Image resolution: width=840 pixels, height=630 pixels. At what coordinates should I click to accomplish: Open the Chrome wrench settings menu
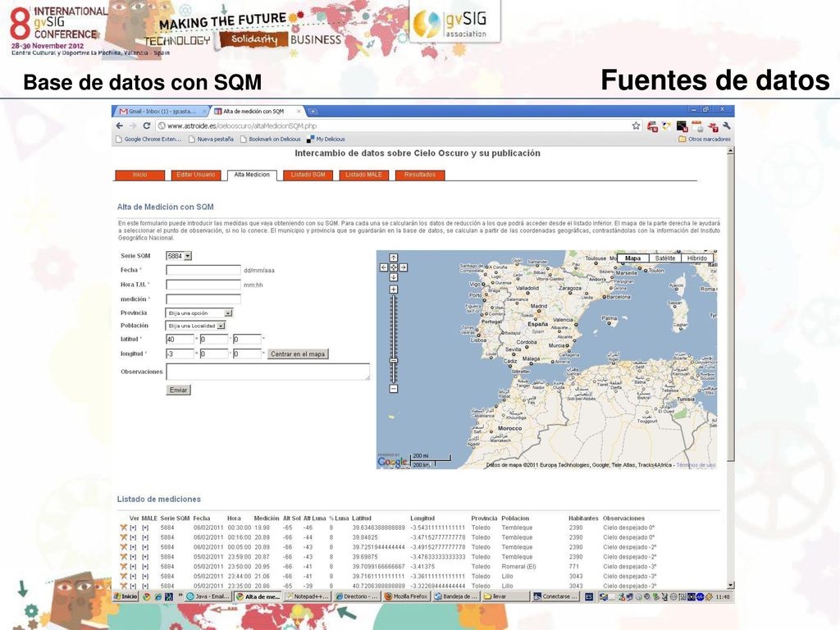coord(727,126)
